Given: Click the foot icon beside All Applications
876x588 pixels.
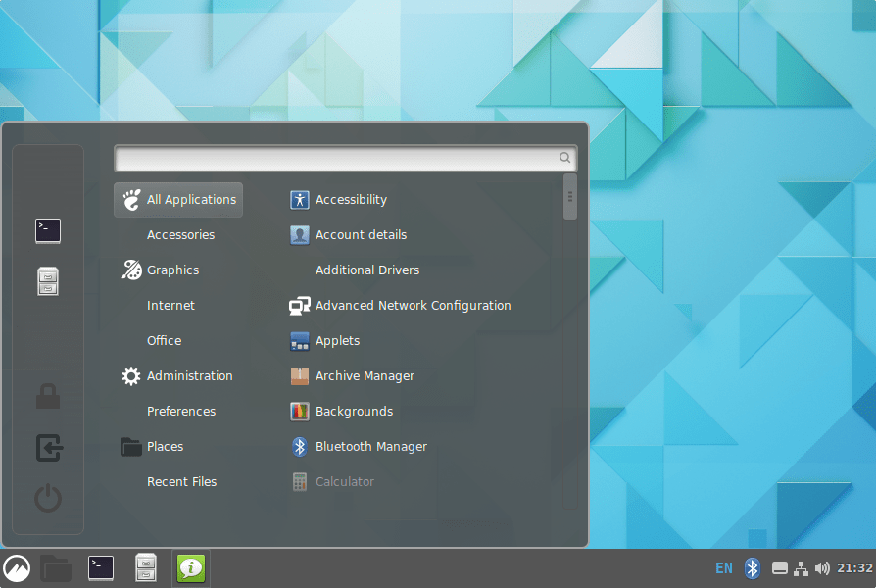Looking at the screenshot, I should pyautogui.click(x=131, y=200).
